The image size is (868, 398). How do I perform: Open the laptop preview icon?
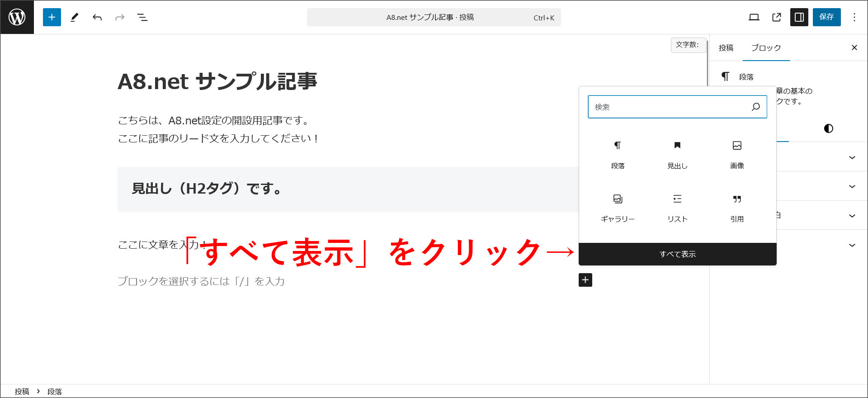[x=754, y=17]
